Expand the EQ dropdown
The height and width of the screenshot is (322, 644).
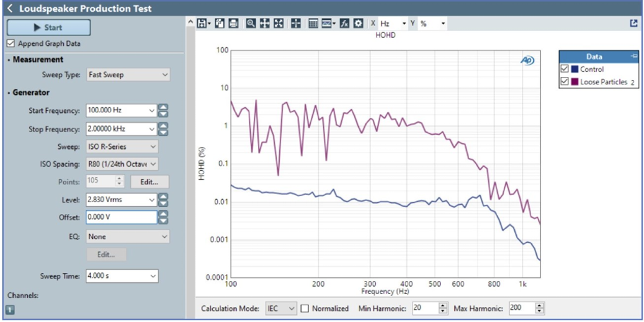[x=128, y=236]
